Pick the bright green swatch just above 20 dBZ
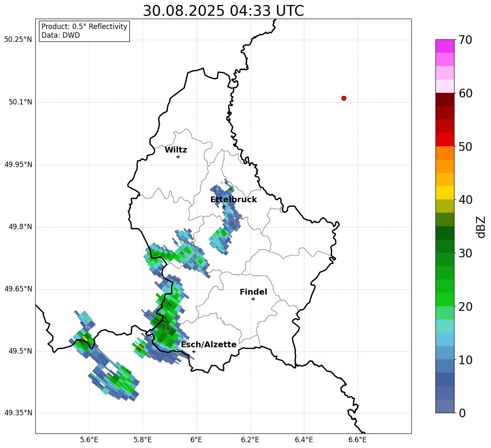 click(445, 299)
